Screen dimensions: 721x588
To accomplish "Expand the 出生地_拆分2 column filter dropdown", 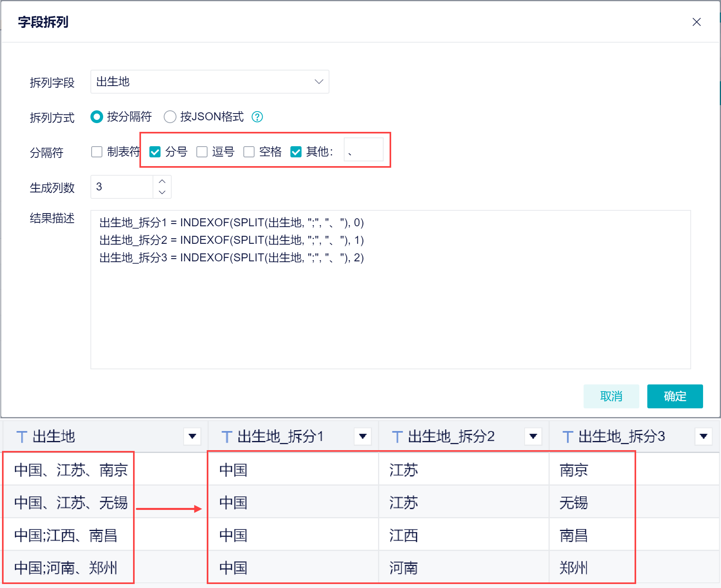I will [533, 436].
